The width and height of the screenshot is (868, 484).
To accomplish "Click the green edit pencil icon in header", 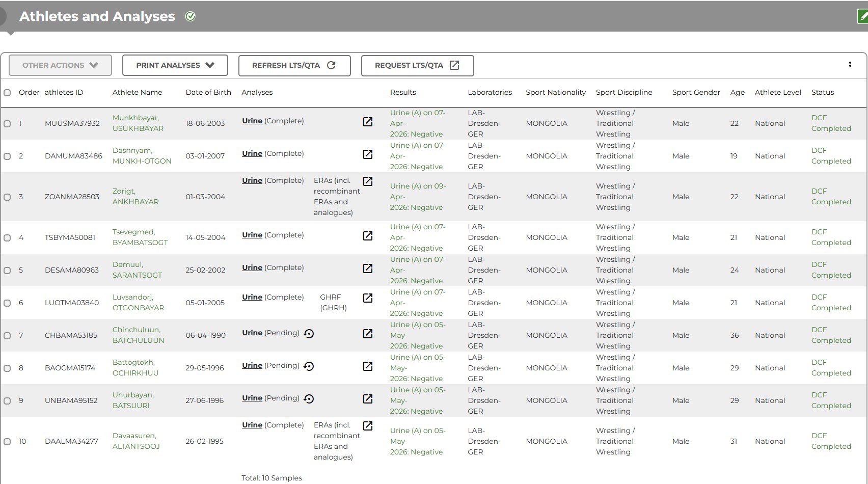I will tap(862, 16).
